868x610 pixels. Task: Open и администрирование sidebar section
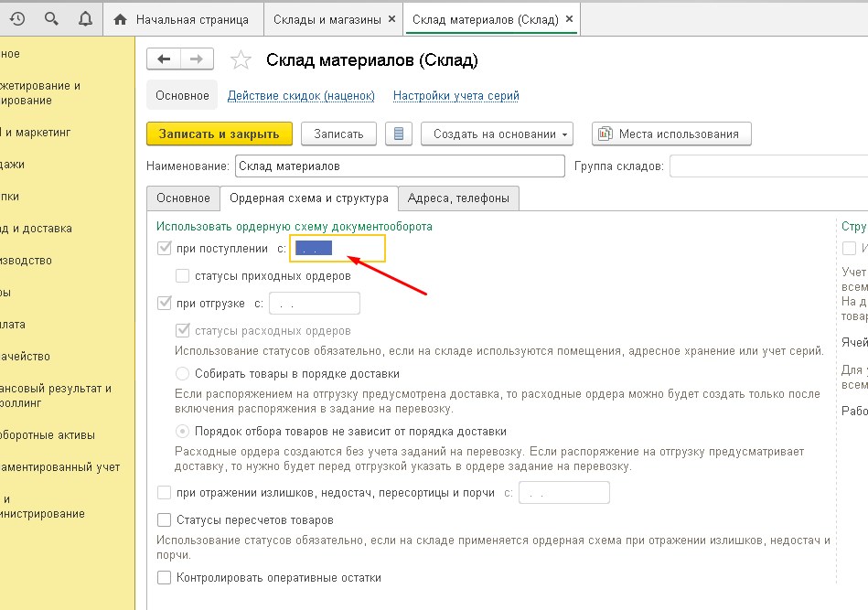pyautogui.click(x=43, y=507)
